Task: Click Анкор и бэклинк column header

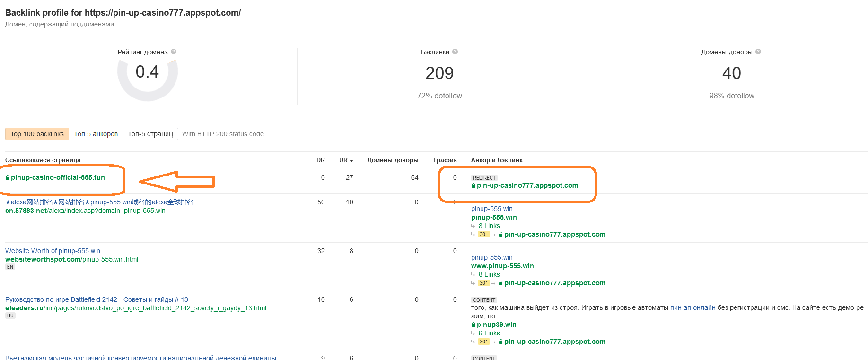Action: [x=497, y=160]
